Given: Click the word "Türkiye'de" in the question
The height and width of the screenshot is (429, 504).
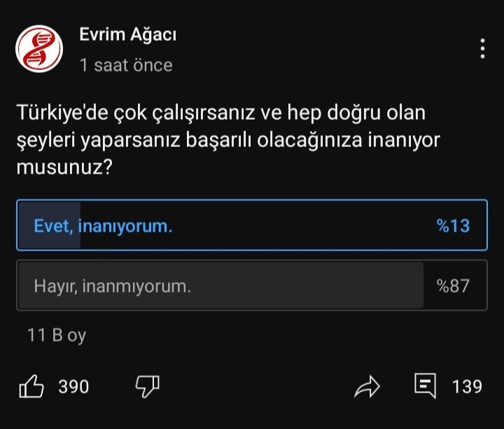Looking at the screenshot, I should click(x=62, y=113).
